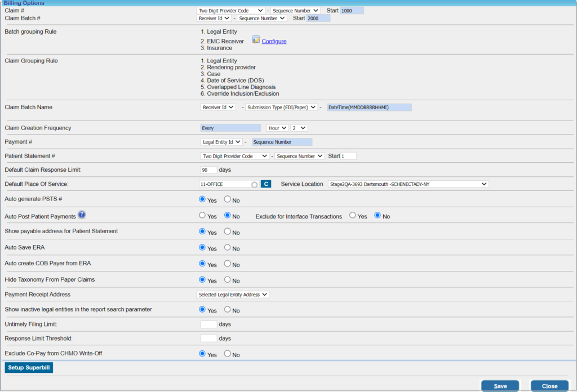Enable Auto Save ERA with Yes
Screen dimensions: 577x392
click(x=202, y=247)
